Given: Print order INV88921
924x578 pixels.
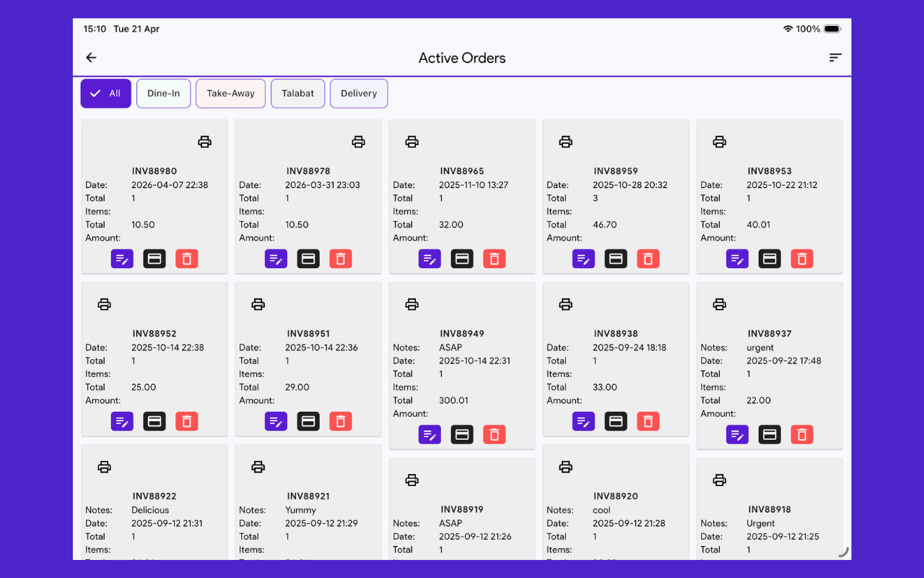Looking at the screenshot, I should (258, 467).
